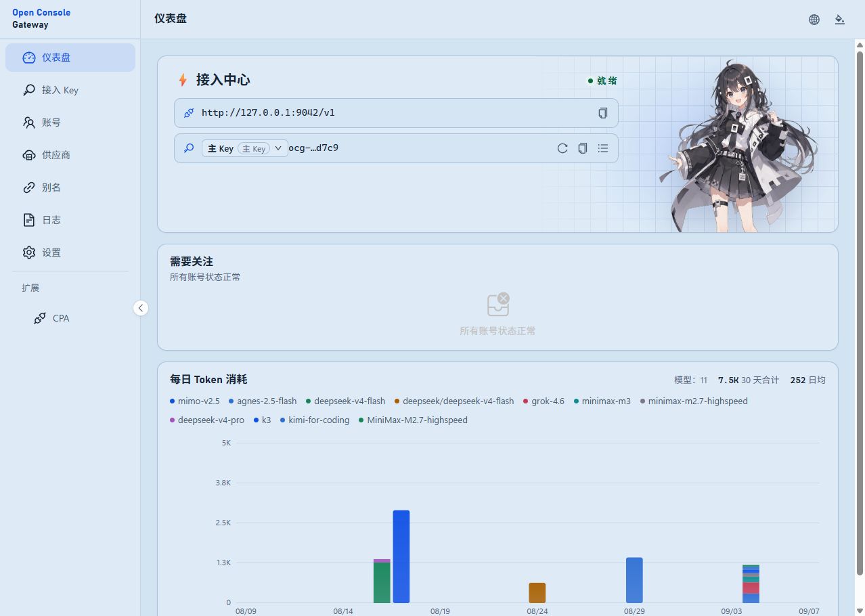Collapse the sidebar with the chevron button
This screenshot has width=865, height=616.
141,308
